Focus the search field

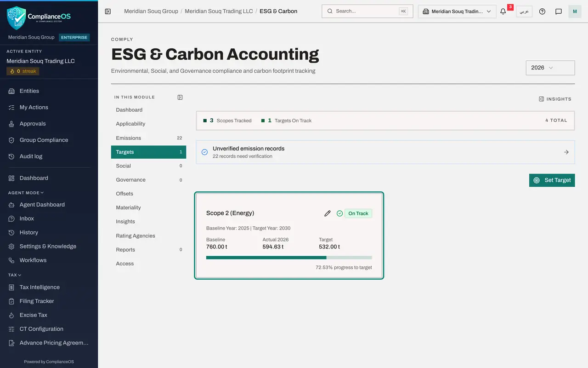(367, 11)
